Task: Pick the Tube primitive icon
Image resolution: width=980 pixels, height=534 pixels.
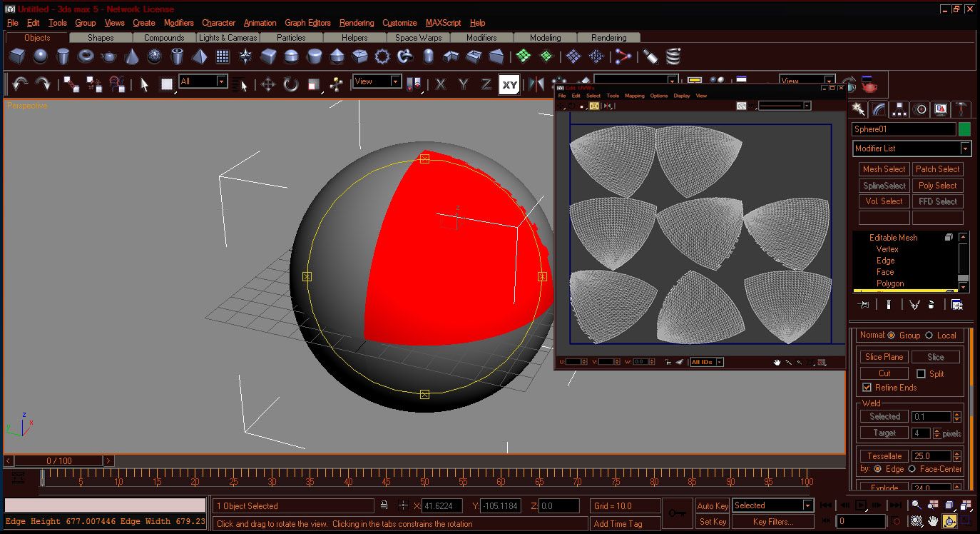Action: point(177,56)
